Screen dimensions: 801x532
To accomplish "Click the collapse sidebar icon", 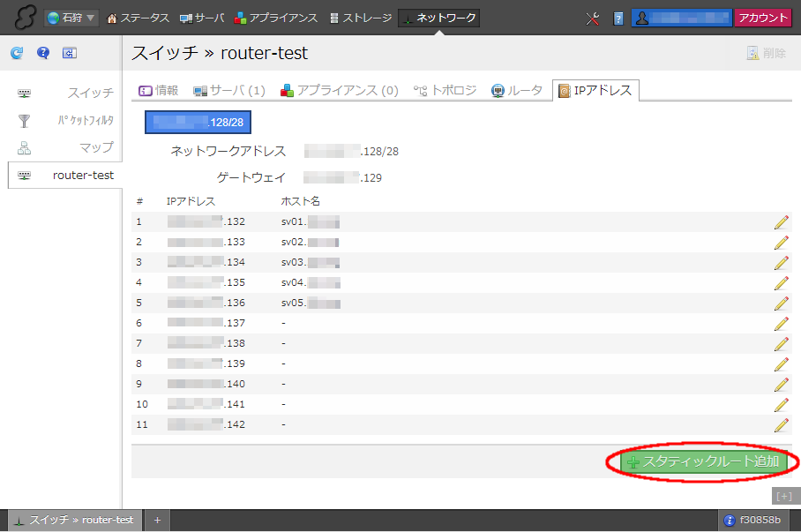I will (69, 54).
